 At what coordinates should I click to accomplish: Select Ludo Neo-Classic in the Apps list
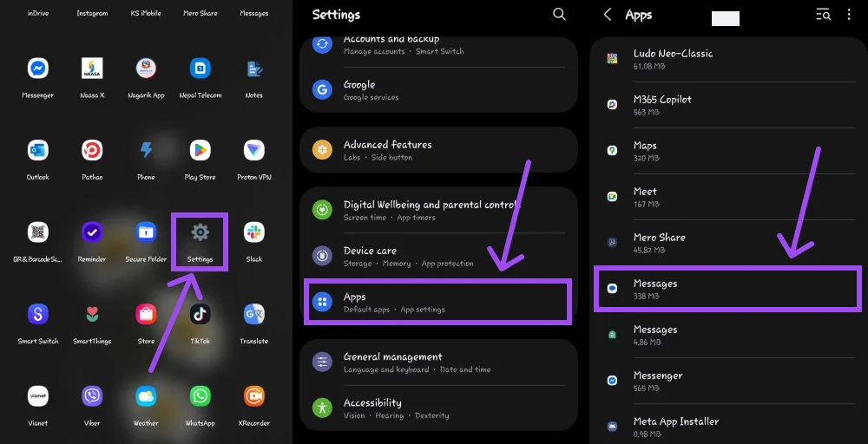[727, 59]
